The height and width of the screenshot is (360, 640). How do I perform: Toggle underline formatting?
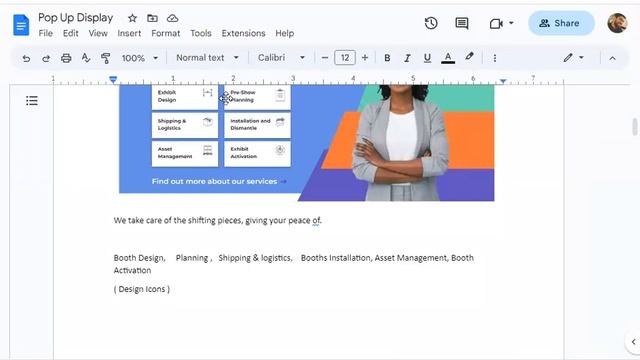pyautogui.click(x=427, y=58)
